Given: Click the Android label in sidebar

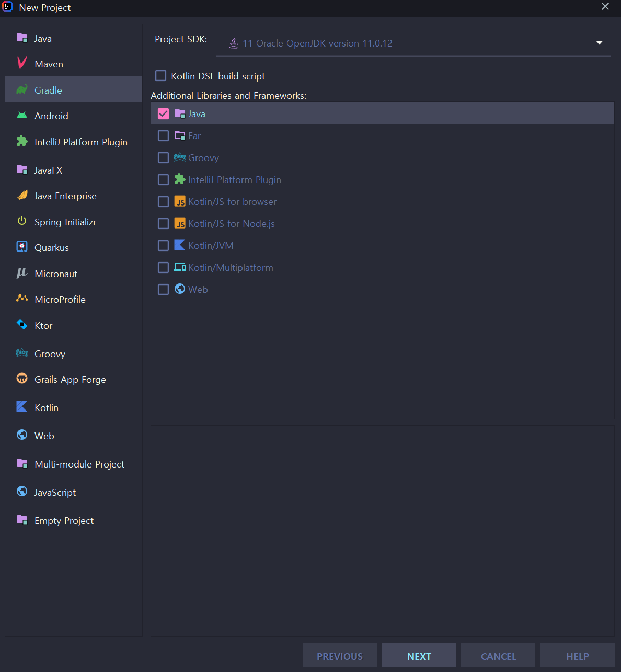Looking at the screenshot, I should point(51,116).
